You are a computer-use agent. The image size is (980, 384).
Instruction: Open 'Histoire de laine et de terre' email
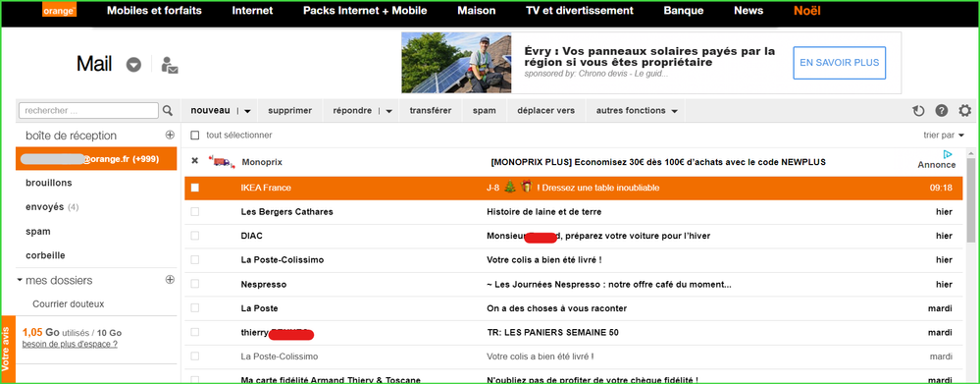click(x=543, y=212)
